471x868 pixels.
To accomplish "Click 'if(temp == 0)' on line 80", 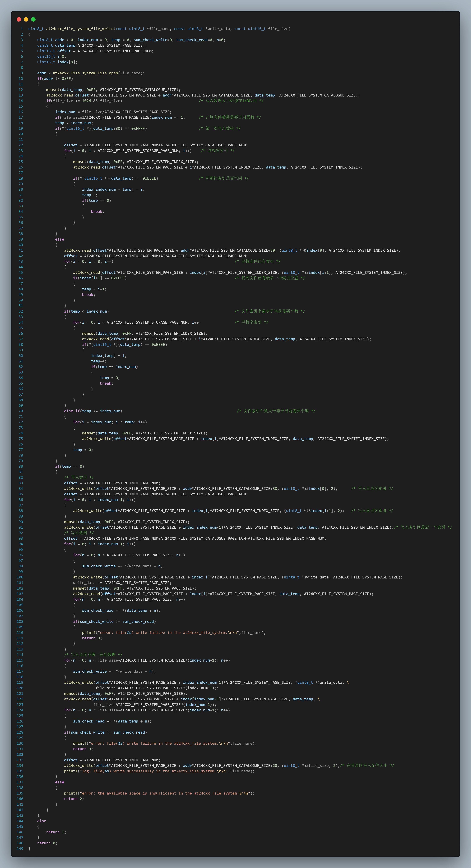I will pyautogui.click(x=70, y=466).
